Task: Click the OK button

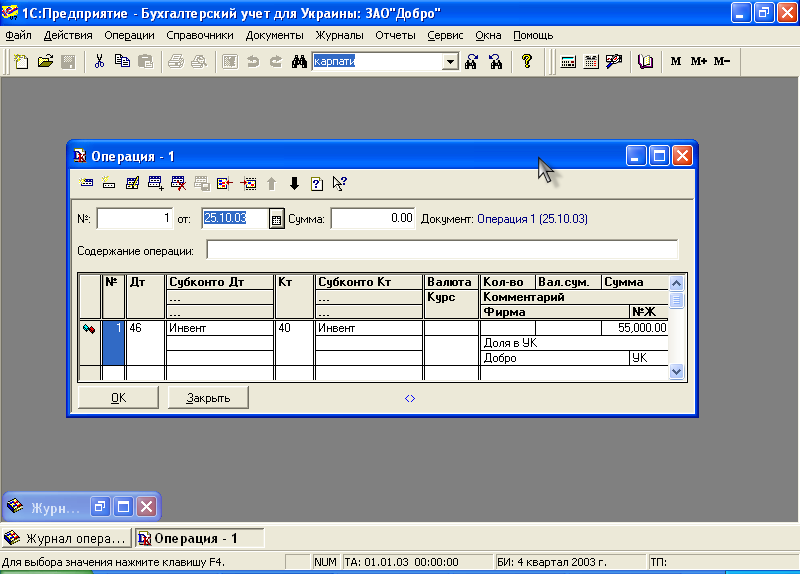Action: pos(118,398)
